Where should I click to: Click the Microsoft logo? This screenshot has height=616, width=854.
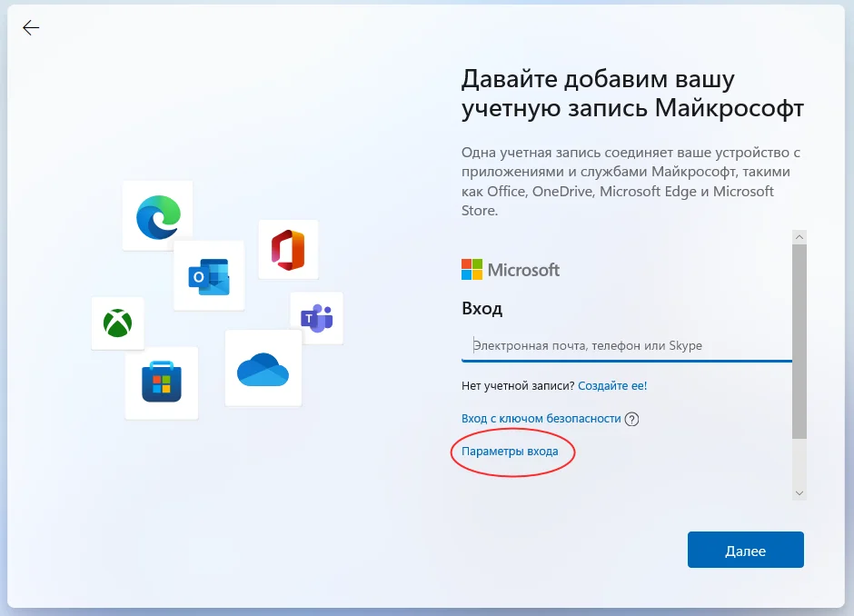(511, 270)
